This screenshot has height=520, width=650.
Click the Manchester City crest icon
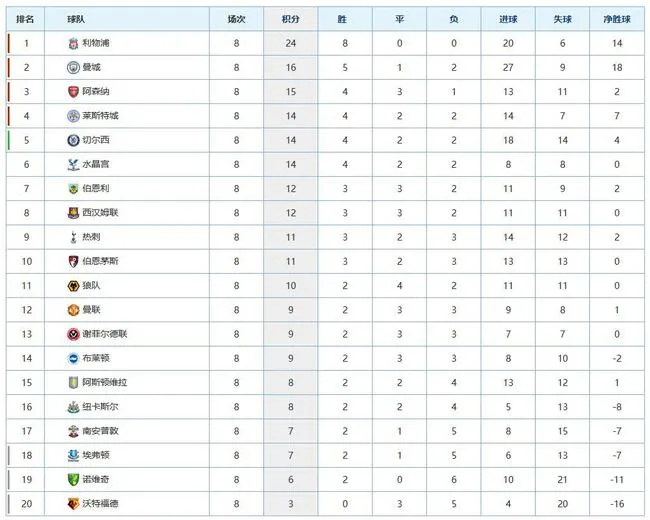73,67
